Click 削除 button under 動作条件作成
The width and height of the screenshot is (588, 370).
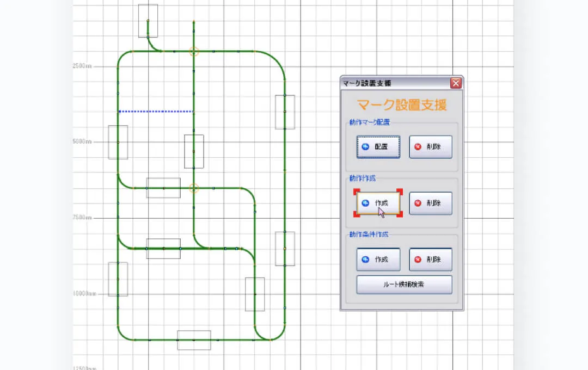431,260
